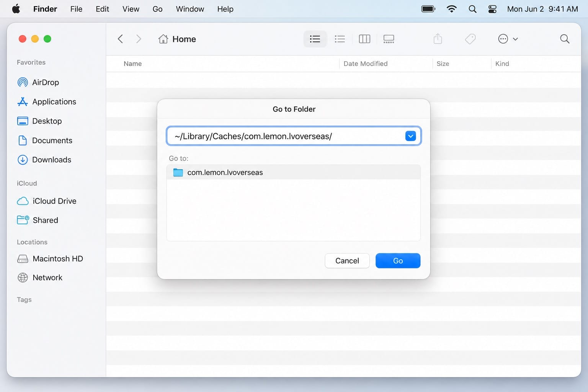Image resolution: width=588 pixels, height=392 pixels.
Task: Click the Tags section header in sidebar
Action: [x=24, y=300]
